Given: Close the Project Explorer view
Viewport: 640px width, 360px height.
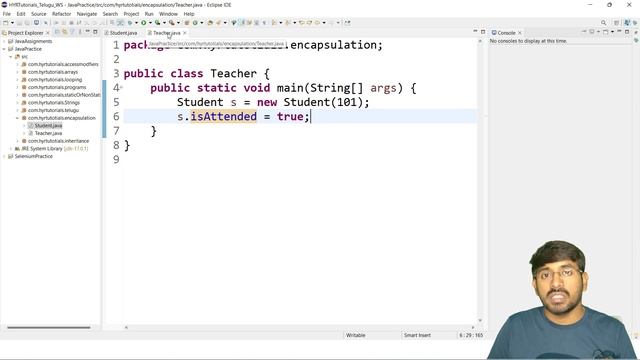Looking at the screenshot, I should tap(48, 33).
